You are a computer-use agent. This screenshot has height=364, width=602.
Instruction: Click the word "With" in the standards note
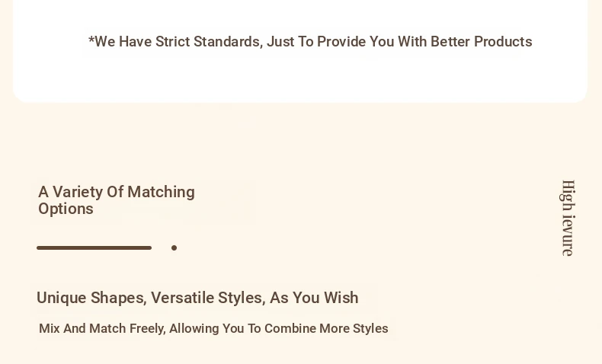pyautogui.click(x=412, y=42)
